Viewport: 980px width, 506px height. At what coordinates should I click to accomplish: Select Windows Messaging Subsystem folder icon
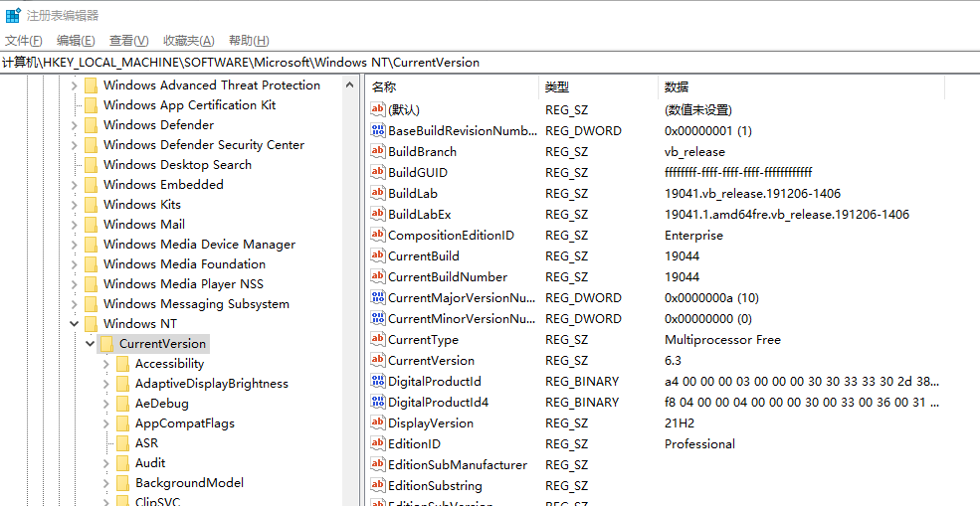[92, 304]
